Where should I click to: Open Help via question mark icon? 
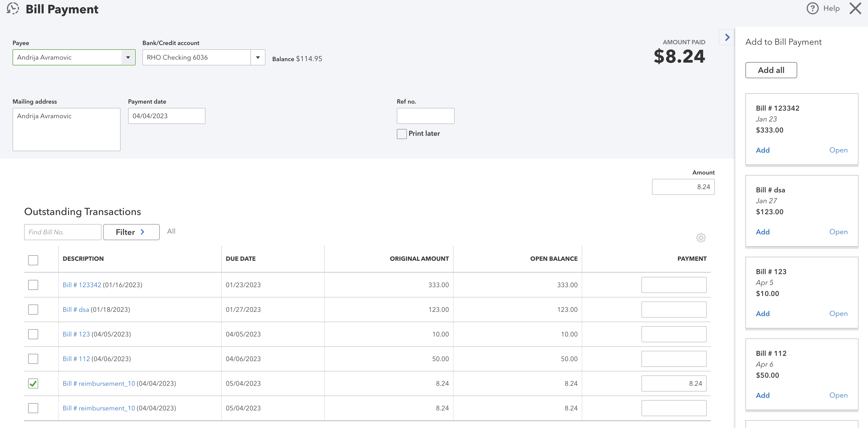coord(812,9)
